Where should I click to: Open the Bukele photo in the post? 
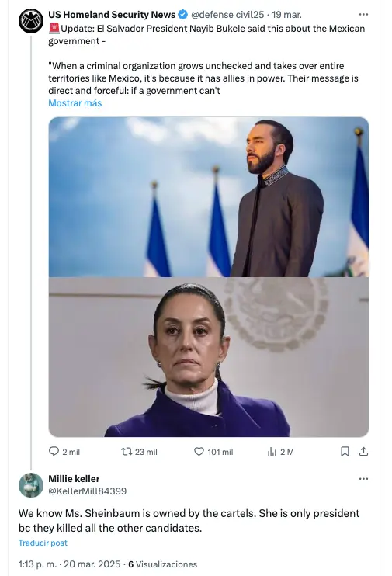(x=209, y=197)
